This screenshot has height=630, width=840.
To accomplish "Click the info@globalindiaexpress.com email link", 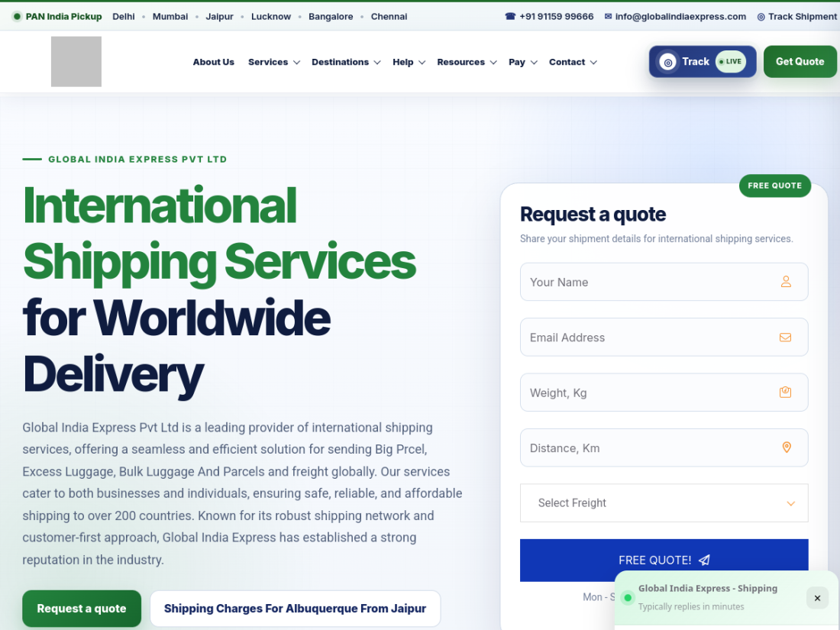I will (675, 17).
